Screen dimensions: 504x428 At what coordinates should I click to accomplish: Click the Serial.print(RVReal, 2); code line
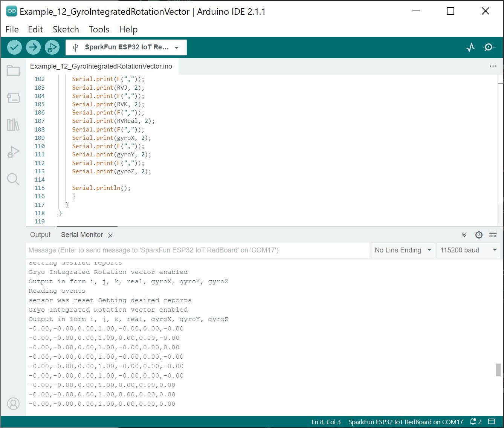pos(113,121)
